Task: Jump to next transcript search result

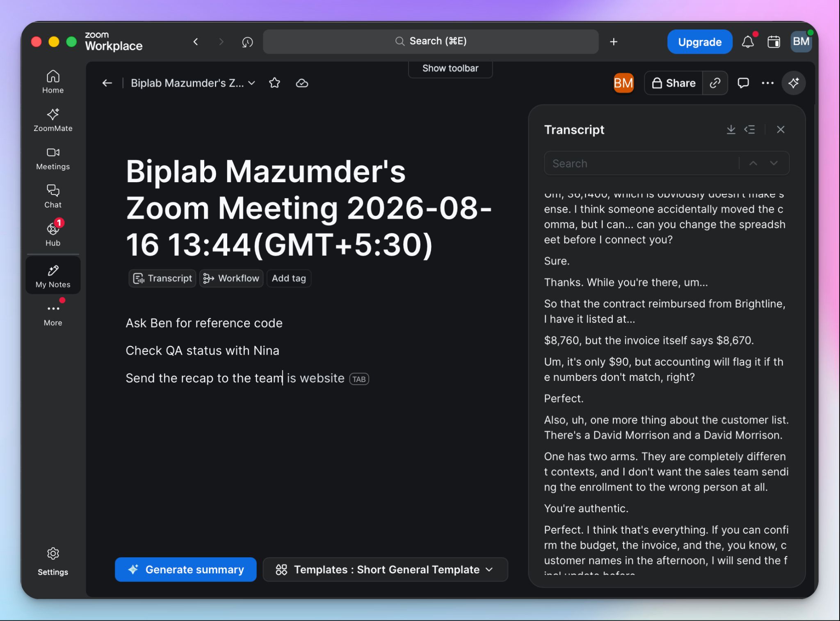Action: point(774,163)
